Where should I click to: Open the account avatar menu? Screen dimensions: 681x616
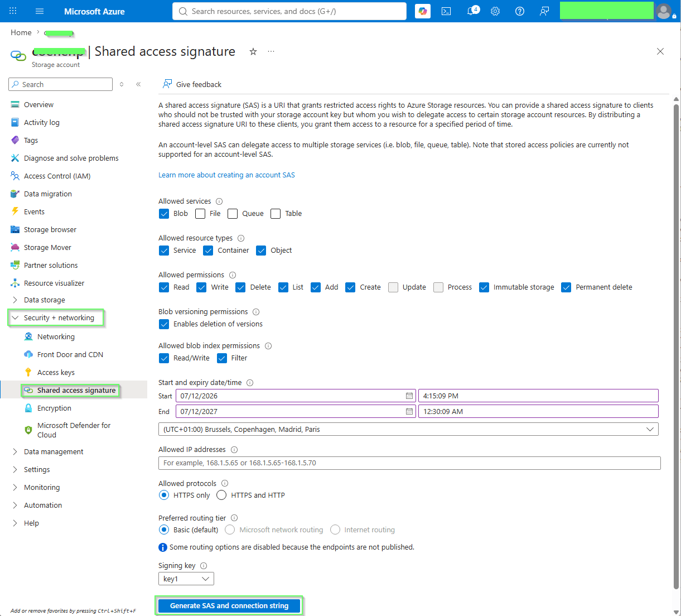click(664, 11)
